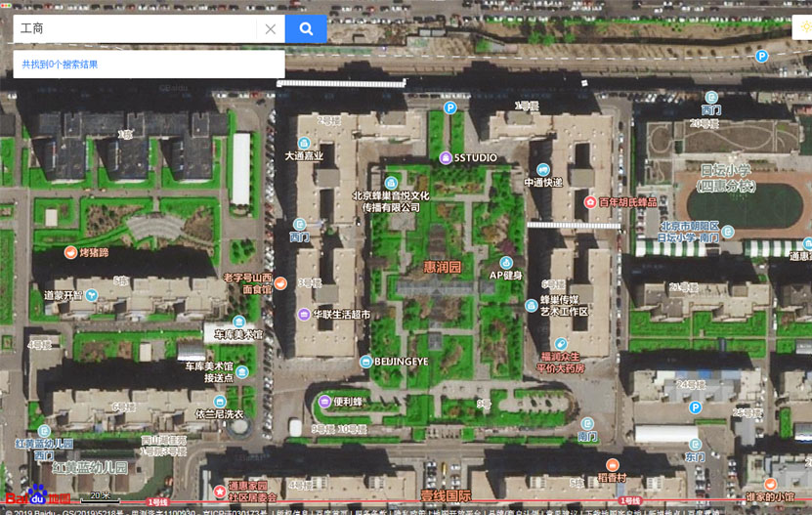The height and width of the screenshot is (515, 812).
Task: Click the 共找到0个搜索结果 result text
Action: tap(60, 64)
